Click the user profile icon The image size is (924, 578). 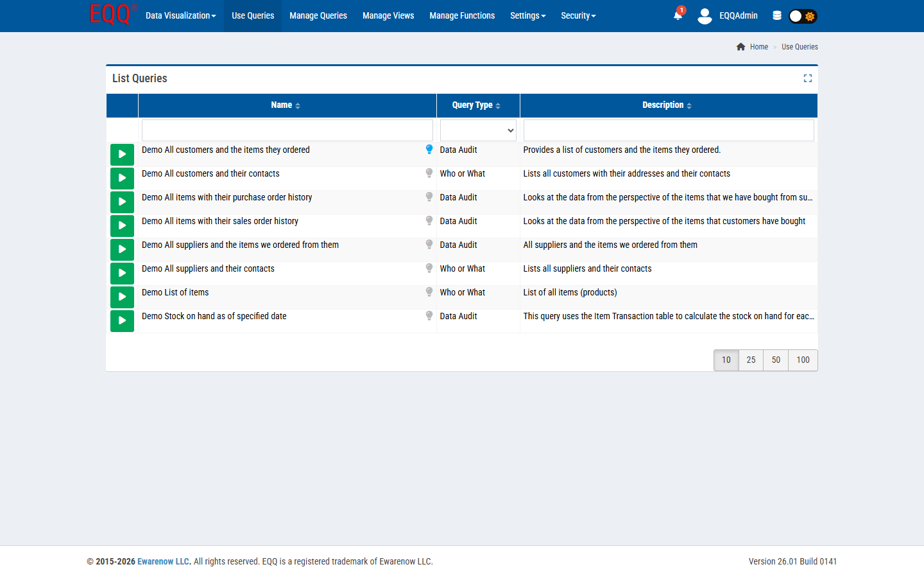point(705,15)
